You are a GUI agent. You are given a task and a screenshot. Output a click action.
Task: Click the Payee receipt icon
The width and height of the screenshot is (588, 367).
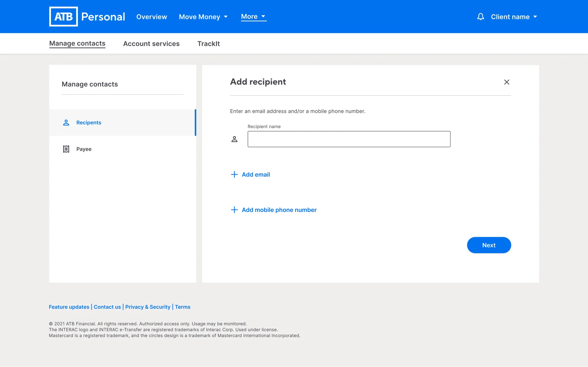66,149
